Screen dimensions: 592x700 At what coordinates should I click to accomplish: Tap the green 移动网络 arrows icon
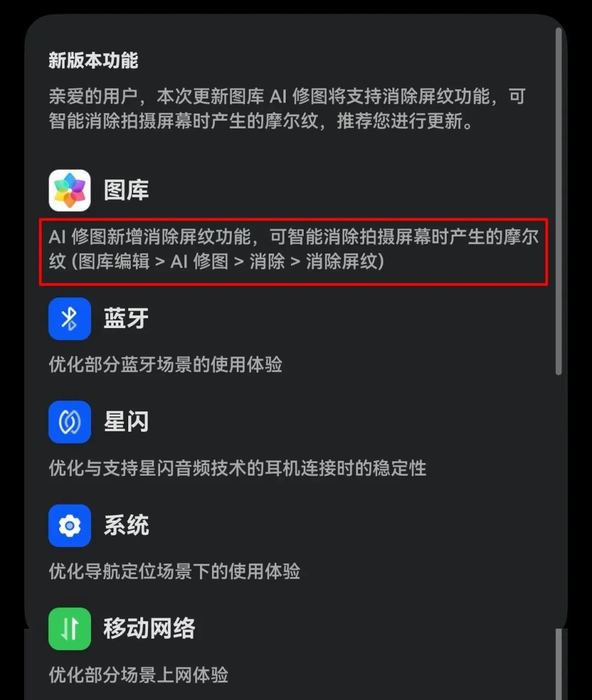pos(70,629)
